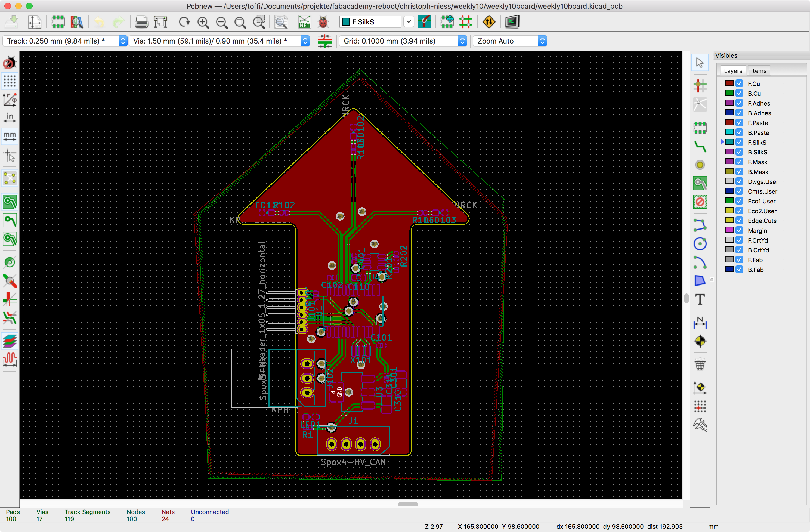
Task: Click the Find text icon
Action: tap(281, 22)
